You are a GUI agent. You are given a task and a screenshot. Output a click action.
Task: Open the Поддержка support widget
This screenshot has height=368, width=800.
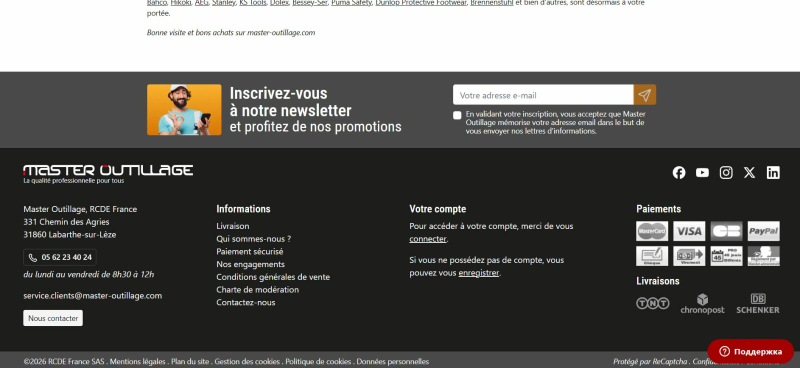pos(750,351)
